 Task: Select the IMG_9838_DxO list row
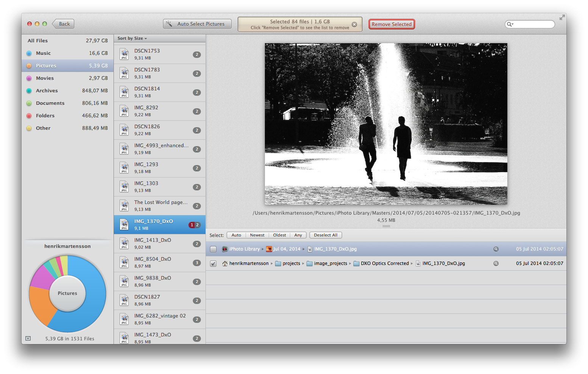(x=160, y=282)
